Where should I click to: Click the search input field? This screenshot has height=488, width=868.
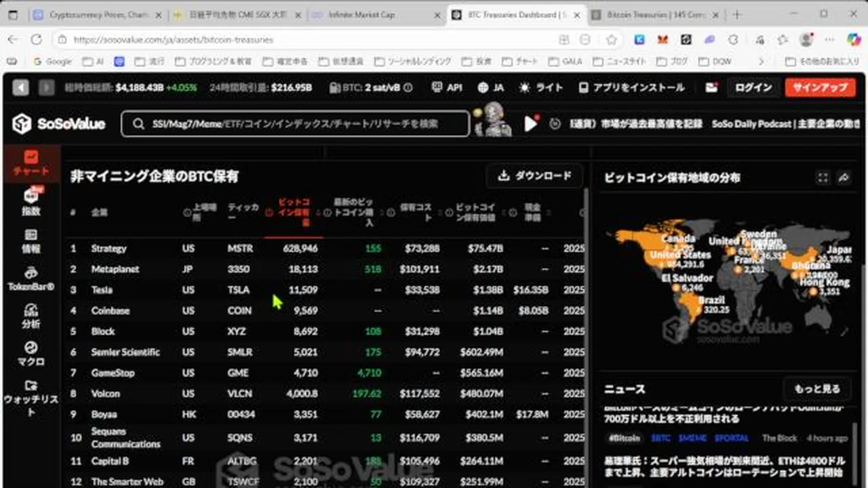point(295,123)
